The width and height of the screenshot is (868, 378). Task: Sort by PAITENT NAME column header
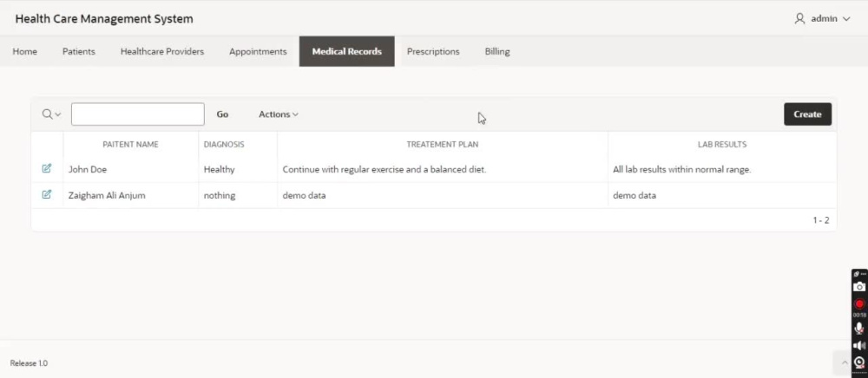131,144
